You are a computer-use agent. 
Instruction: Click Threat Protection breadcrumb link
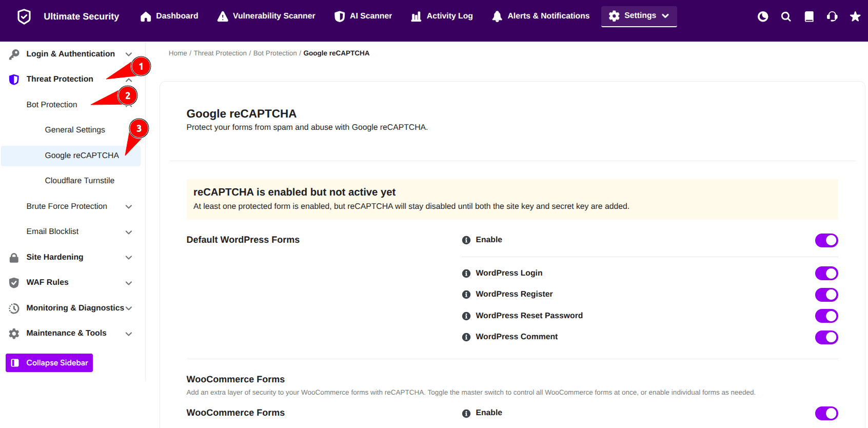point(220,53)
